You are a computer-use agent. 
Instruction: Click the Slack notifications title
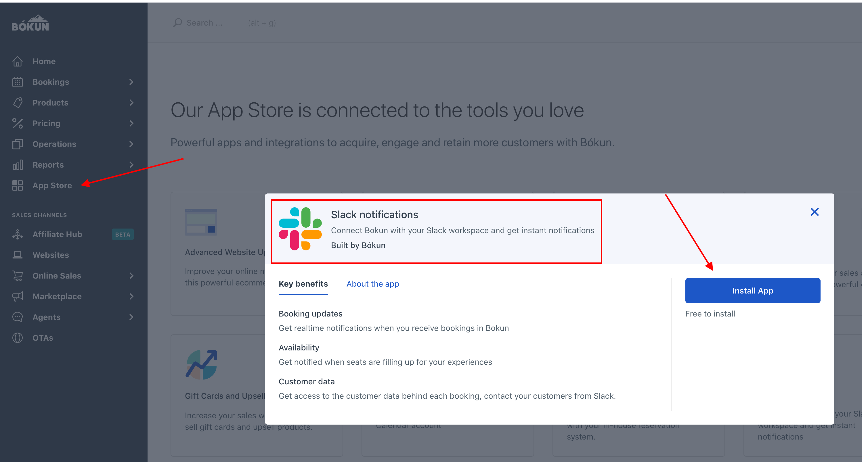point(377,216)
